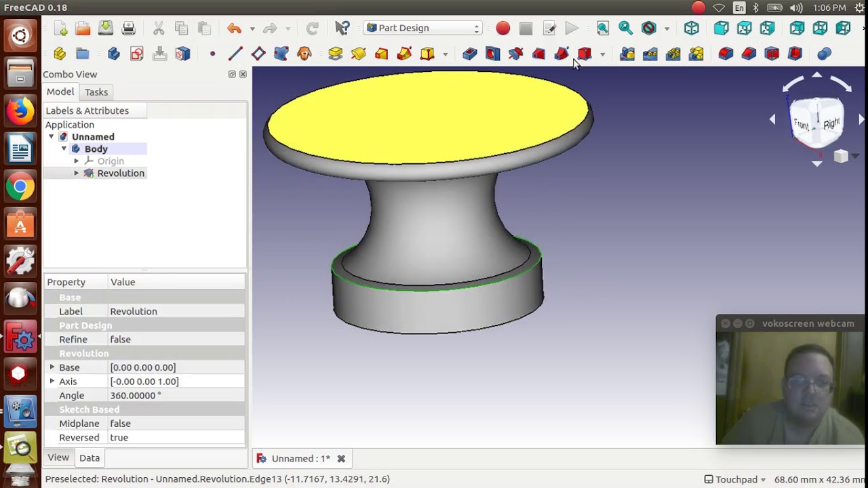Save the active document
This screenshot has height=488, width=868.
(106, 28)
